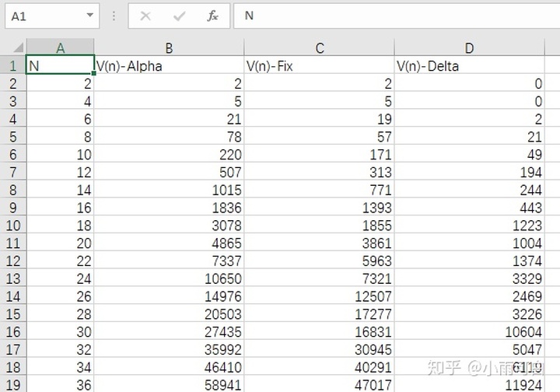Image resolution: width=560 pixels, height=392 pixels.
Task: Click cell with value 40291
Action: (x=320, y=366)
